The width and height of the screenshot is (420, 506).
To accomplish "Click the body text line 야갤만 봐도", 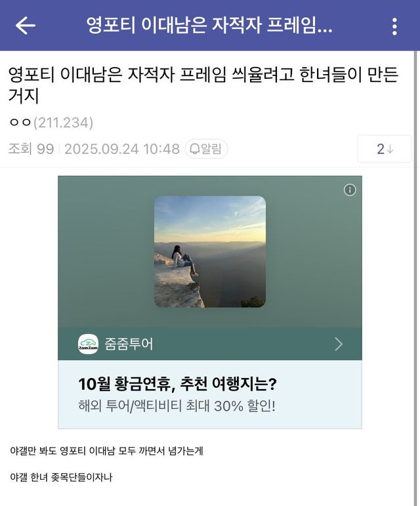I will click(x=107, y=450).
